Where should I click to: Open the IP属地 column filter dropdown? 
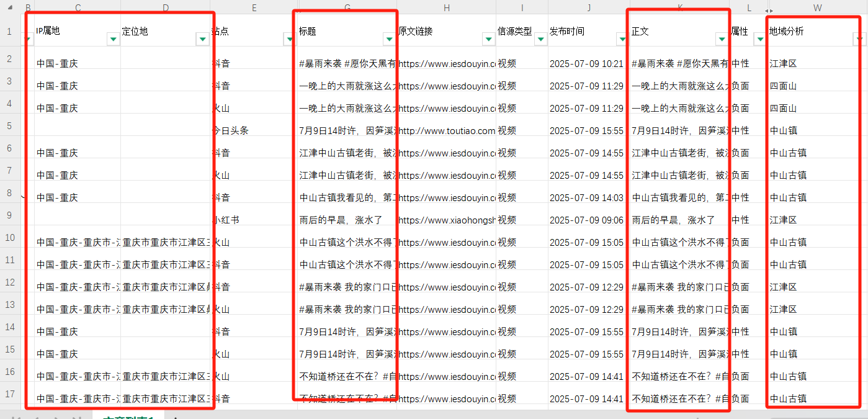point(113,39)
